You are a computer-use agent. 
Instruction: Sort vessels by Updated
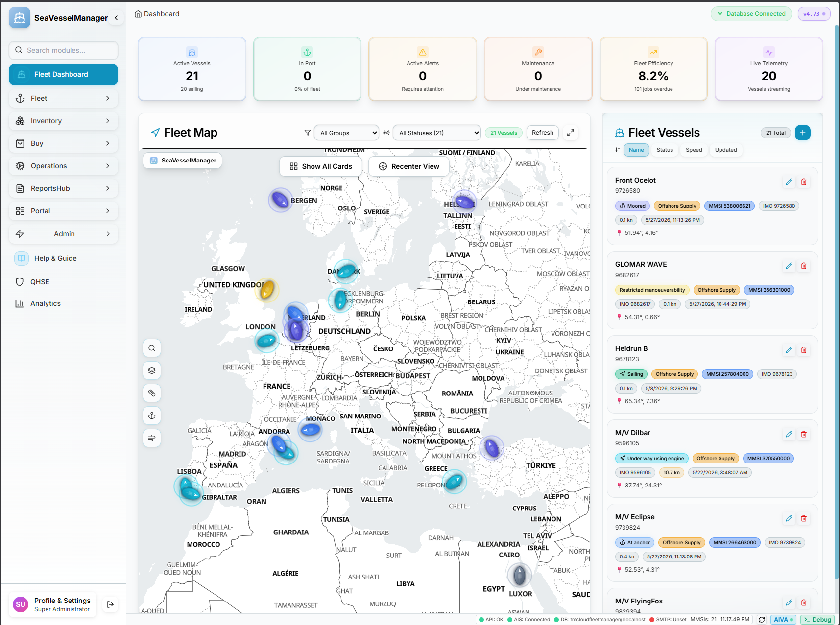pos(726,150)
